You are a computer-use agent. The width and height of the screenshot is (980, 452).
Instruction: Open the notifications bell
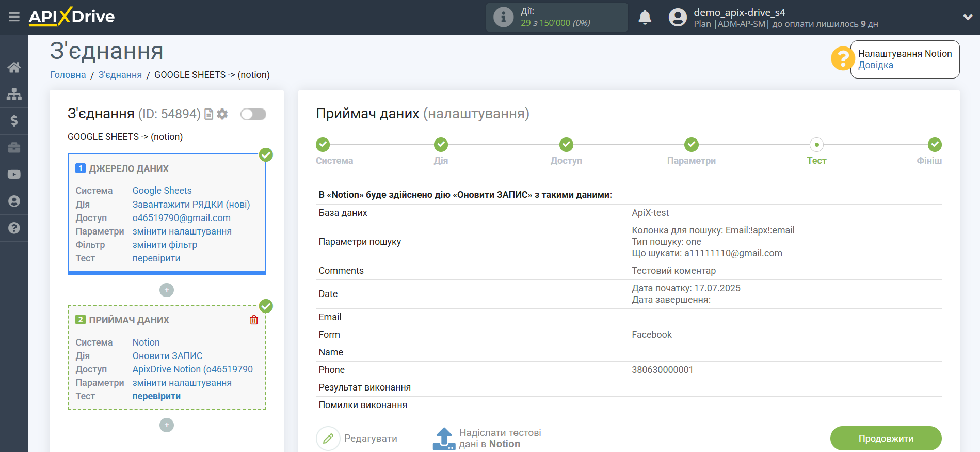coord(645,18)
